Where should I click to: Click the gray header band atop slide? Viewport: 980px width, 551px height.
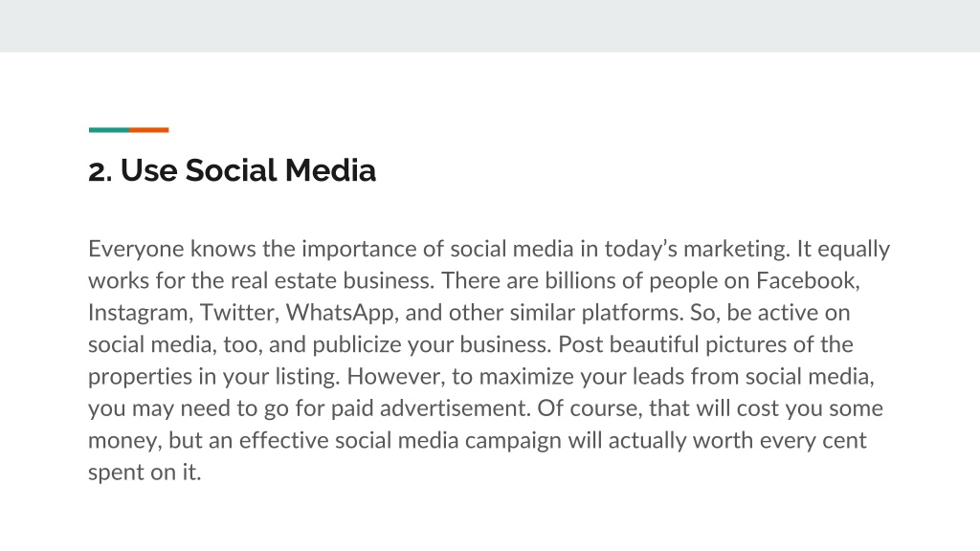point(490,26)
